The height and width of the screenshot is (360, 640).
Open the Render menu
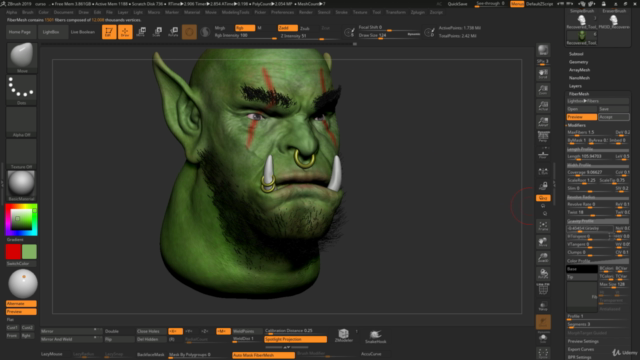pyautogui.click(x=306, y=12)
